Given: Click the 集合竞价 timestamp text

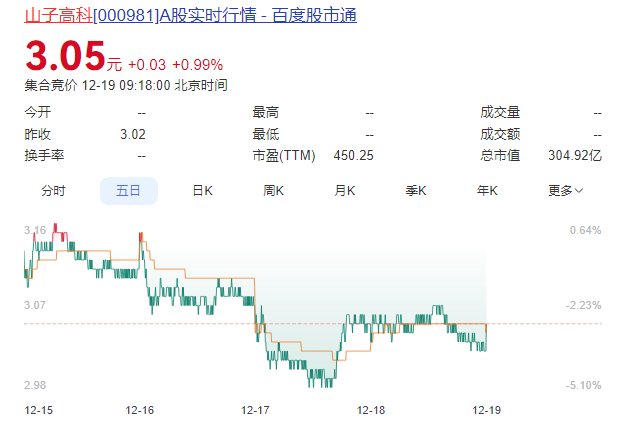Looking at the screenshot, I should coord(126,86).
